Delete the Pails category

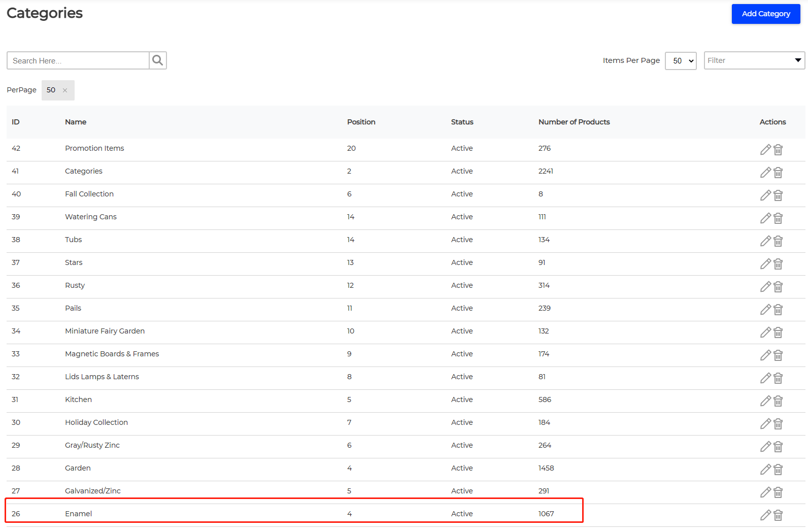tap(778, 310)
